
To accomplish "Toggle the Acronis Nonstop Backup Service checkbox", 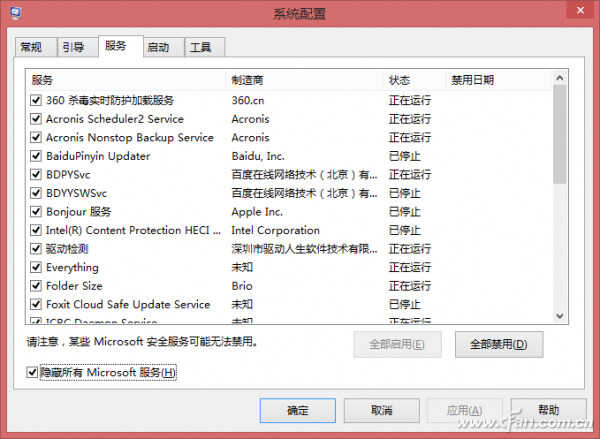I will point(36,137).
